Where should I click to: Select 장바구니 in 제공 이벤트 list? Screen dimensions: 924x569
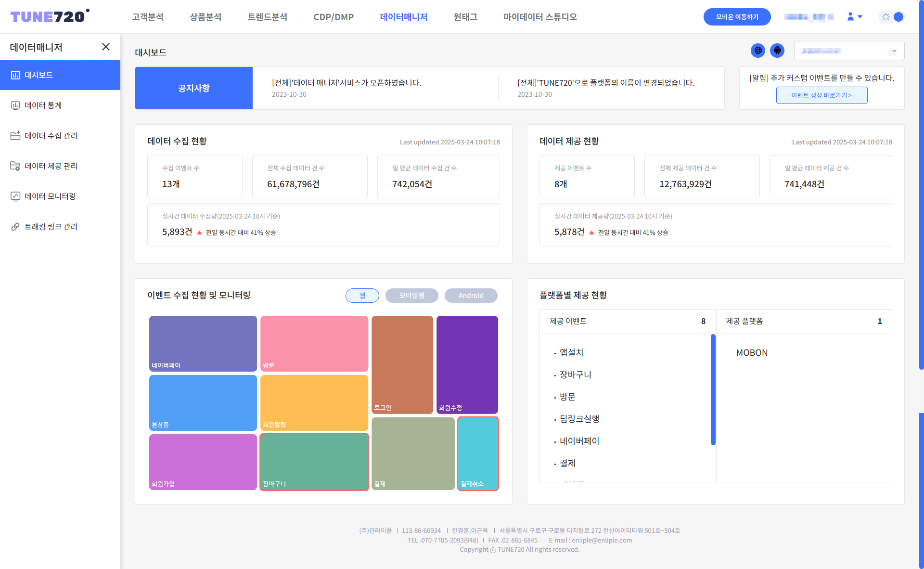coord(575,375)
